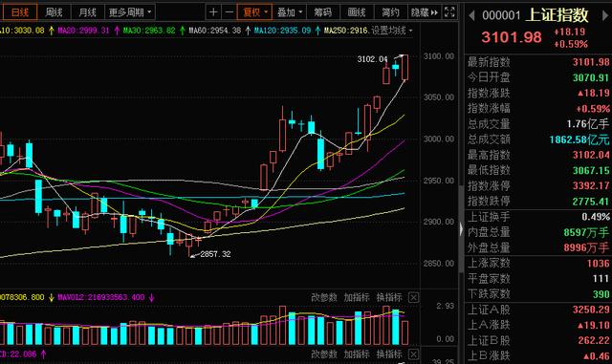Click the 3101.98 current index price
Screen dimensions: 612x364
tap(512, 37)
